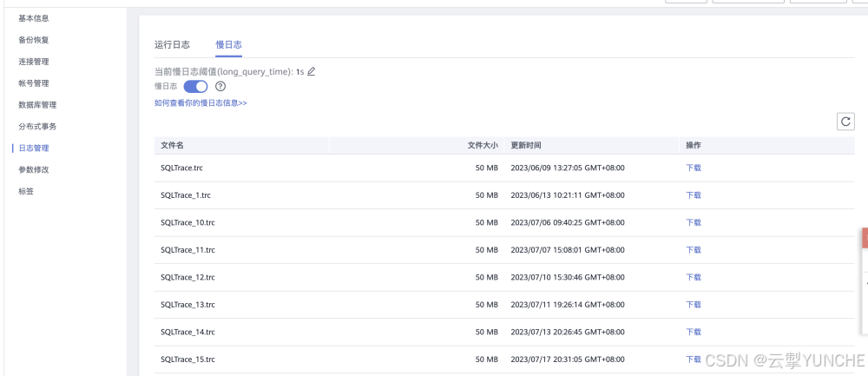This screenshot has height=376, width=868.
Task: Edit the long_query_time threshold pencil icon
Action: point(311,71)
